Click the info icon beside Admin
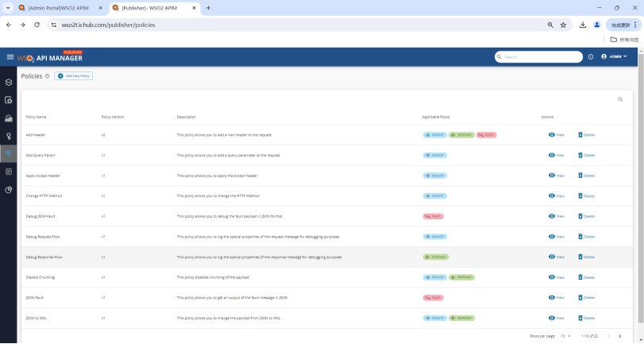The image size is (644, 344). pyautogui.click(x=591, y=57)
